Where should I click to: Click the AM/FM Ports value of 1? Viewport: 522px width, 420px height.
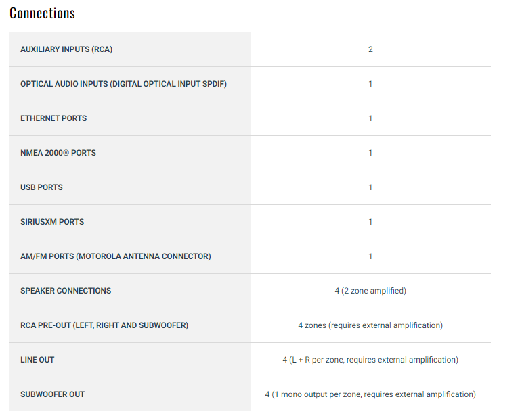[x=370, y=256]
